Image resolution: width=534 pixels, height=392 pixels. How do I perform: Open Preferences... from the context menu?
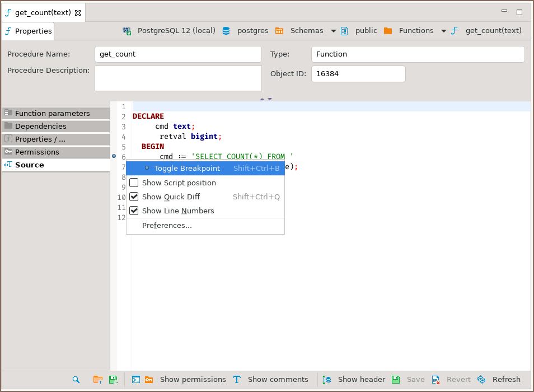pyautogui.click(x=167, y=225)
